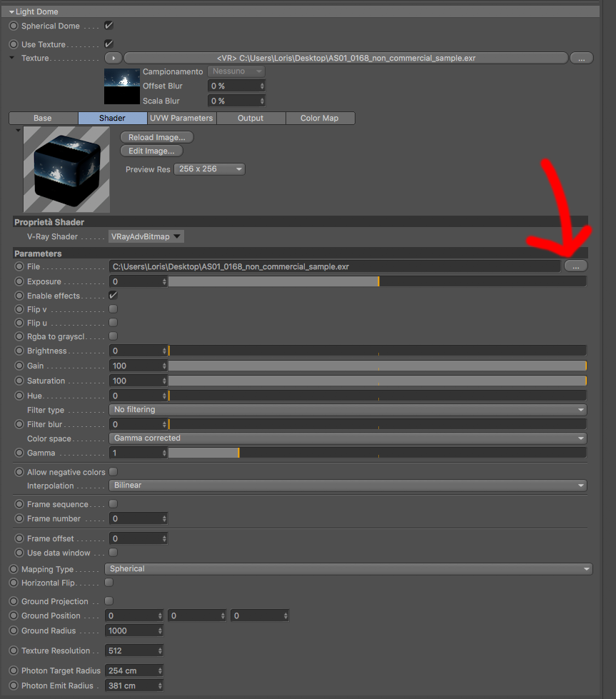Check the Ground Projection option
The height and width of the screenshot is (699, 616).
[108, 601]
